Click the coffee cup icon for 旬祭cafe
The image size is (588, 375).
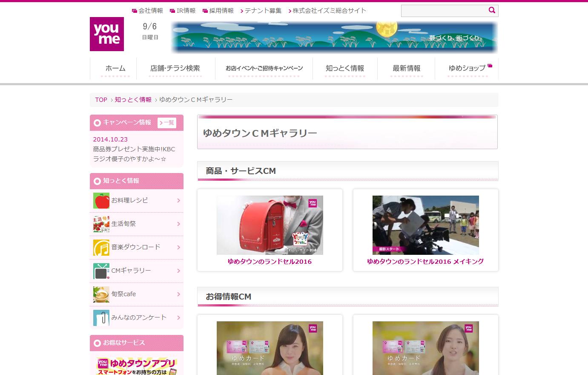pyautogui.click(x=101, y=294)
